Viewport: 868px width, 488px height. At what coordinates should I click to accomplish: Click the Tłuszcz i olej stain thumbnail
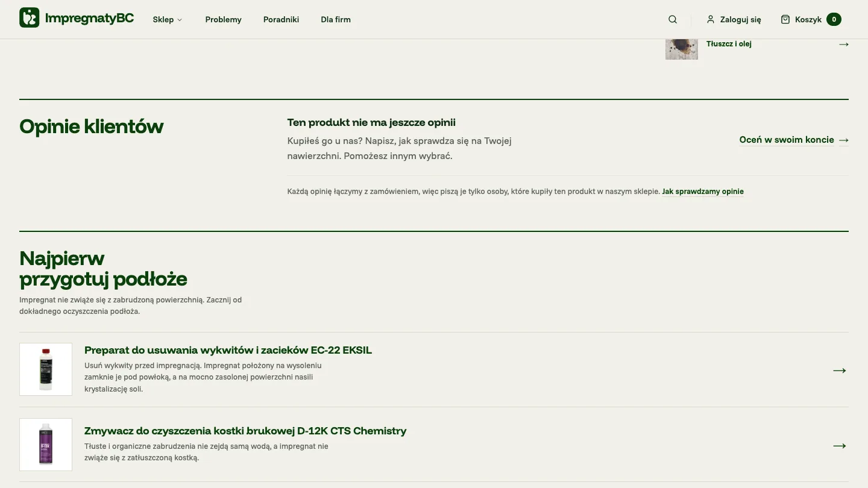682,48
